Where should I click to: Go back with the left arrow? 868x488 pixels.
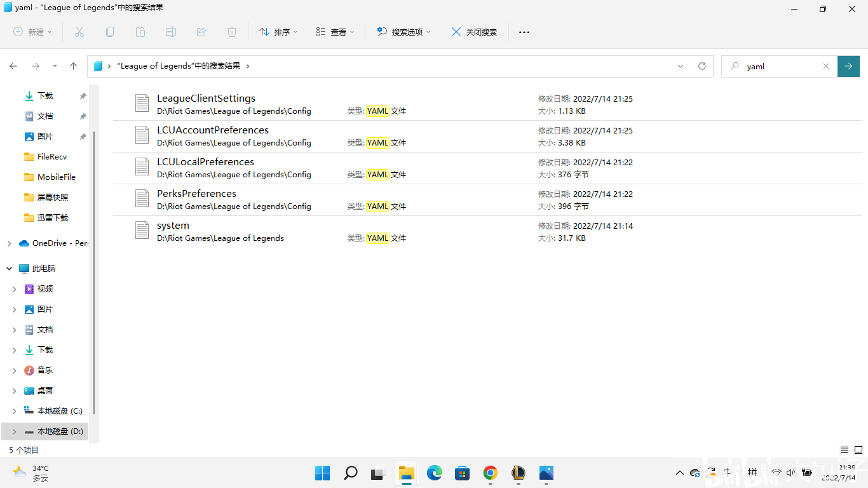click(x=13, y=66)
